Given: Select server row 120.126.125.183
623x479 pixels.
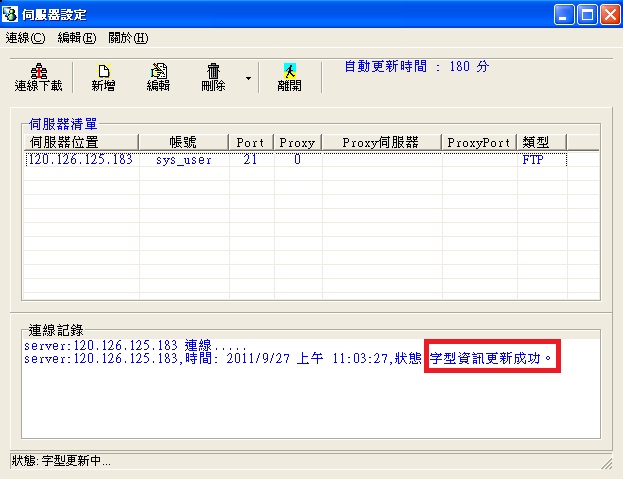Looking at the screenshot, I should click(x=296, y=160).
